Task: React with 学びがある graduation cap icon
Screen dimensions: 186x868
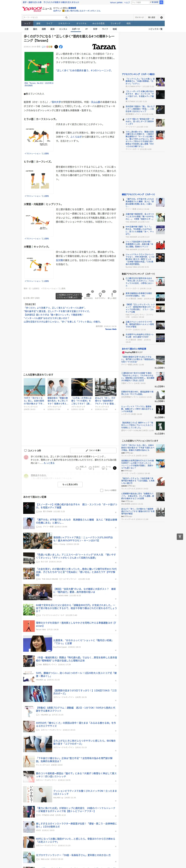Action: pyautogui.click(x=89, y=295)
